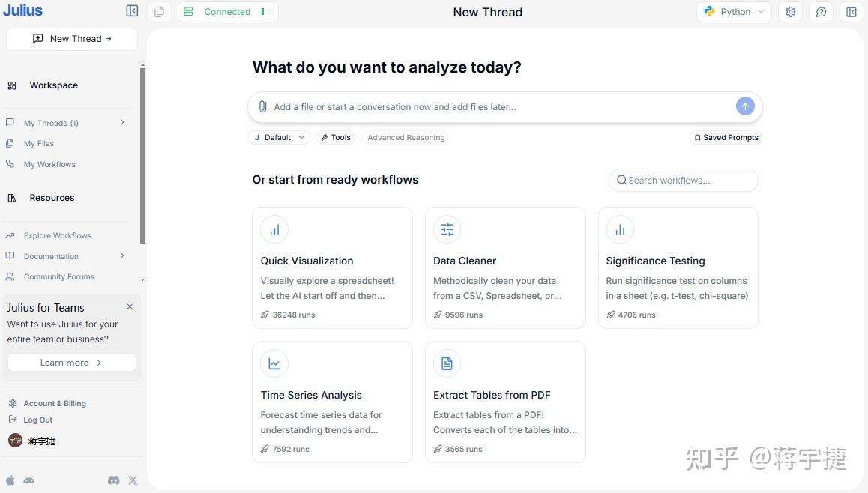868x493 pixels.
Task: Open Saved Prompts
Action: [x=726, y=138]
